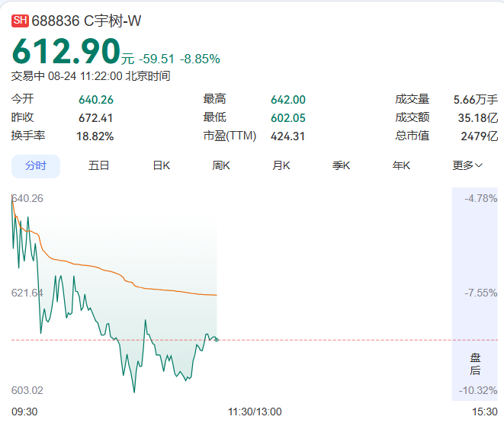Click the 成交额 label
The width and height of the screenshot is (504, 426).
coord(413,117)
